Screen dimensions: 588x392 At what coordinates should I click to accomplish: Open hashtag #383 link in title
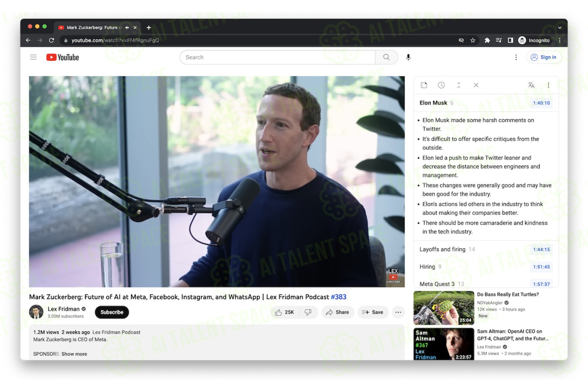tap(338, 297)
